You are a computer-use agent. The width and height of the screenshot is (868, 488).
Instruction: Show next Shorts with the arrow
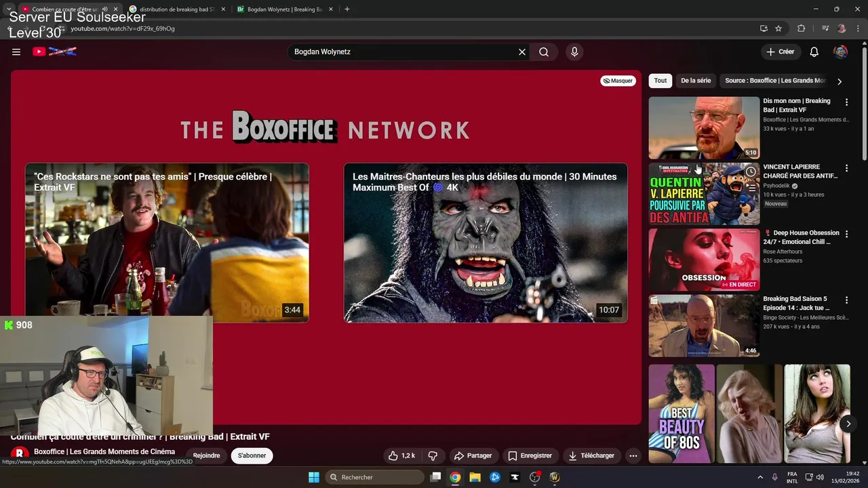(x=848, y=424)
